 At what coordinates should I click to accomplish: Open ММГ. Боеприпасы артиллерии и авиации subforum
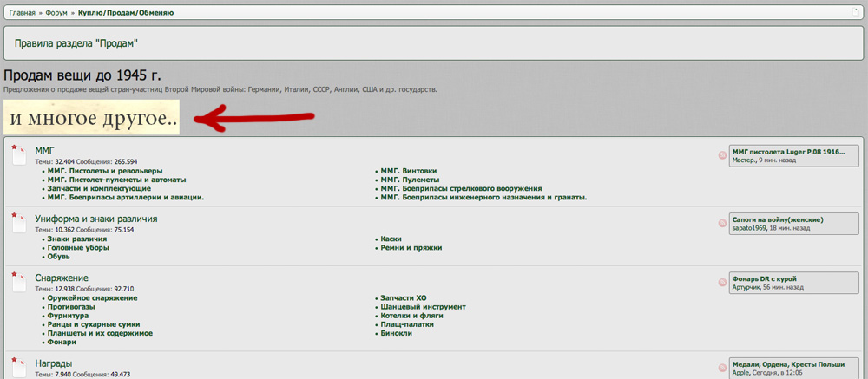(x=126, y=198)
